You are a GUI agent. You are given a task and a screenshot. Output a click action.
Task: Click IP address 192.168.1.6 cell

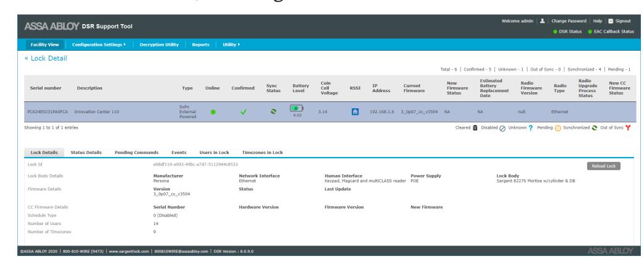coord(381,112)
